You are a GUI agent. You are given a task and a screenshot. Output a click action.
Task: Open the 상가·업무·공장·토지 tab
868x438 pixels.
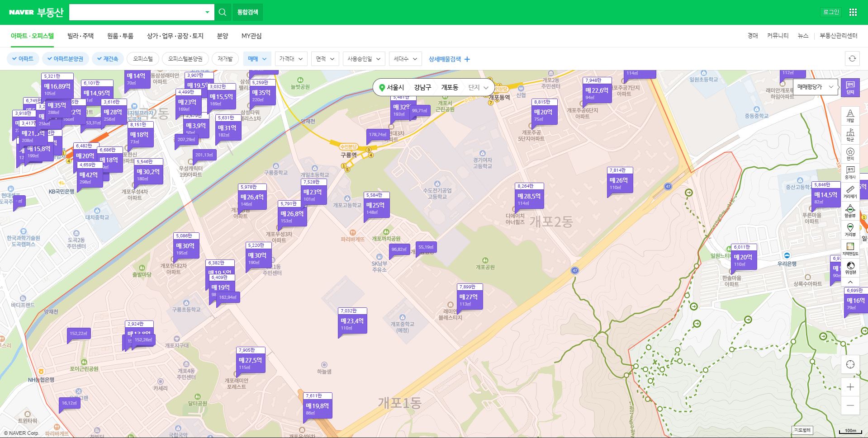click(x=175, y=36)
